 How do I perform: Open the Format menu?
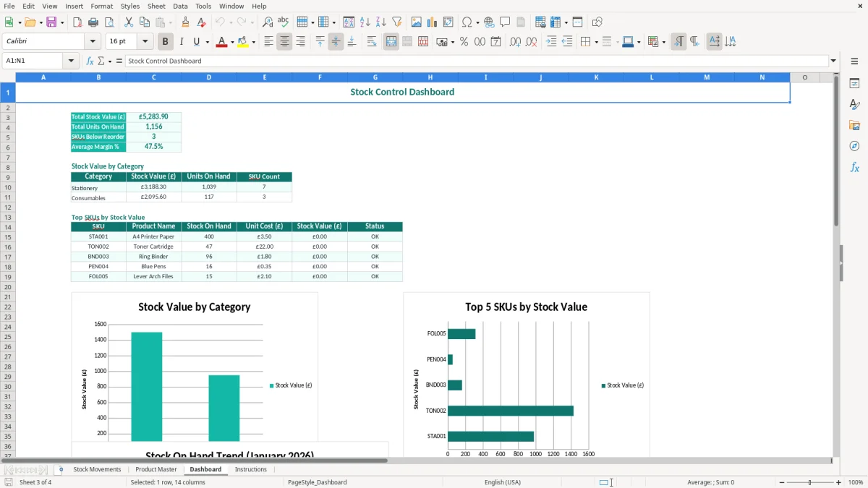point(101,6)
